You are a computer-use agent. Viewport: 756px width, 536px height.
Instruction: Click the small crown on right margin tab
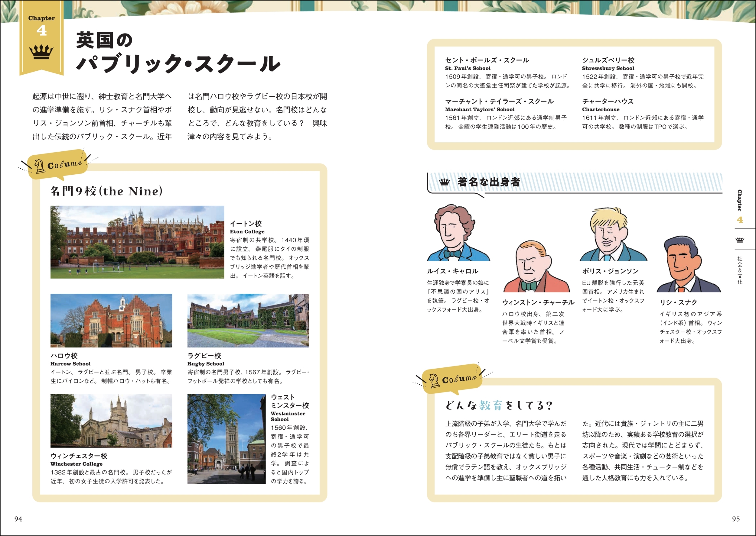pos(740,239)
